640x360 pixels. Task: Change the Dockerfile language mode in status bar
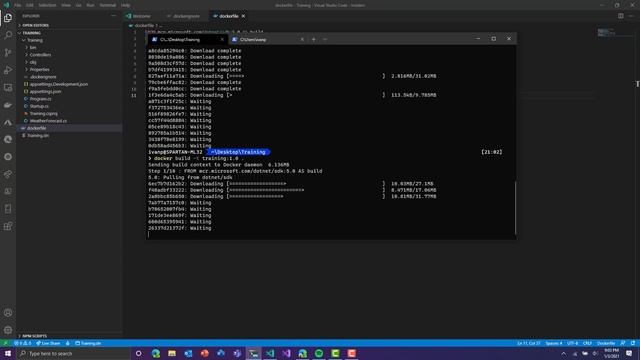[606, 343]
